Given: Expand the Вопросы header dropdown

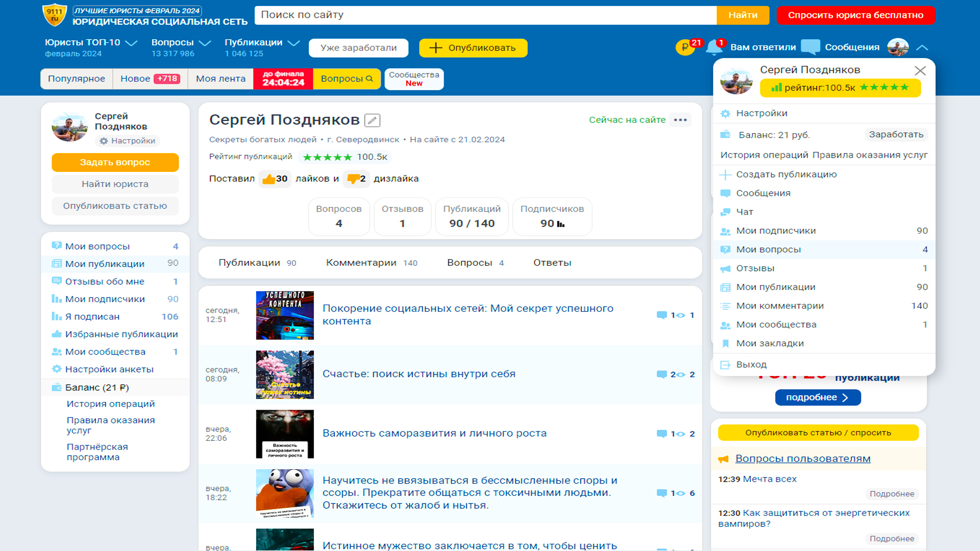Looking at the screenshot, I should 205,43.
